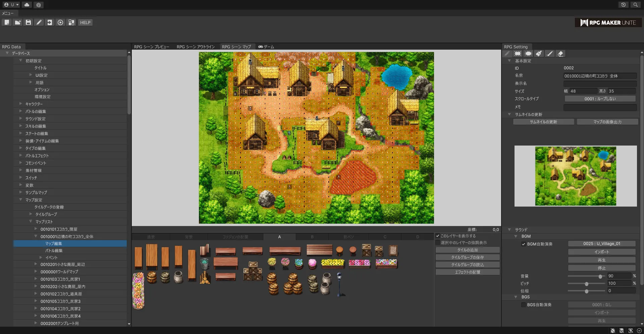Open the cloud services icon
This screenshot has width=644, height=334.
[27, 5]
